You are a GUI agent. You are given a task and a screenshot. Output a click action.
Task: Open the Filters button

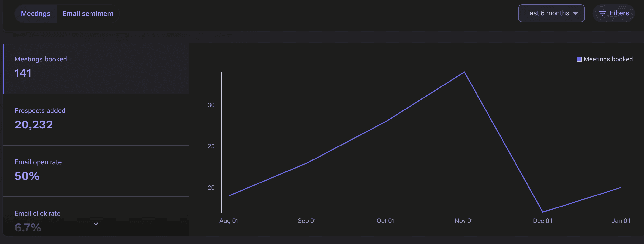click(x=614, y=13)
